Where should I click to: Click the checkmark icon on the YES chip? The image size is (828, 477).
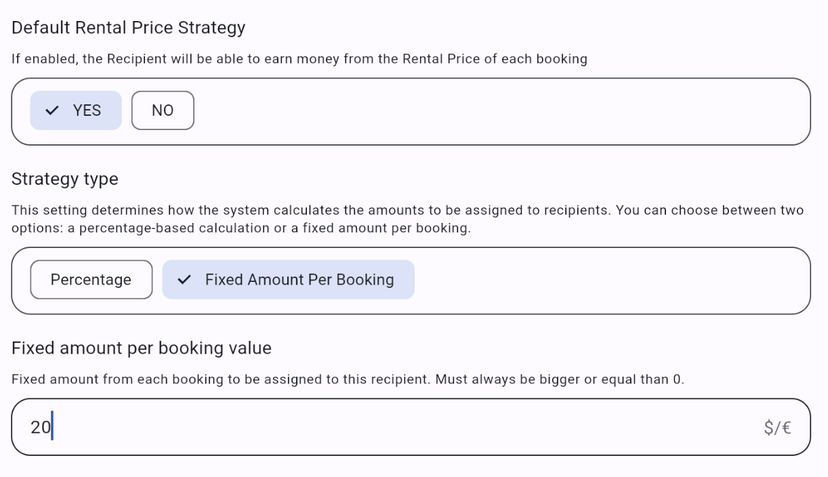(52, 111)
